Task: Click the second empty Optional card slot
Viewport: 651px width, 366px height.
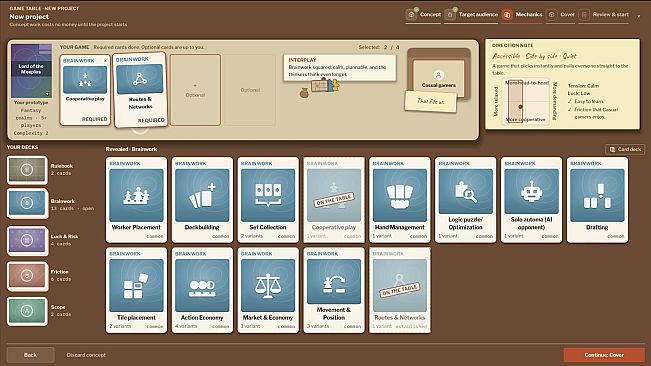Action: 250,90
